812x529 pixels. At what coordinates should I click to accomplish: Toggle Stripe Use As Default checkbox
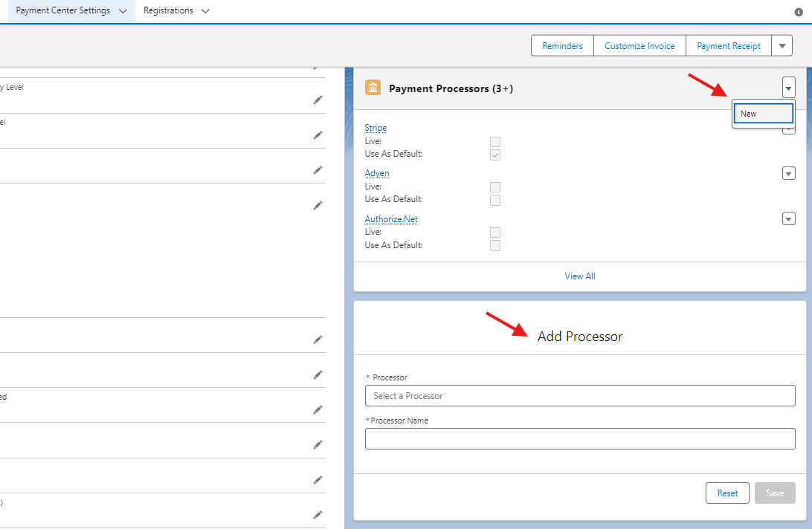pos(495,155)
